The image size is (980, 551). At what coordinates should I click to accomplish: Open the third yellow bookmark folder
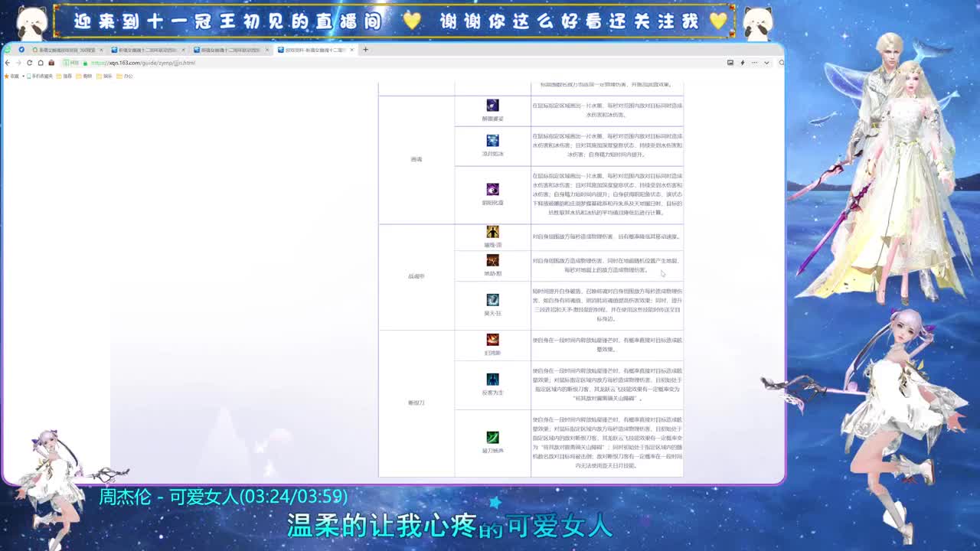[x=104, y=76]
